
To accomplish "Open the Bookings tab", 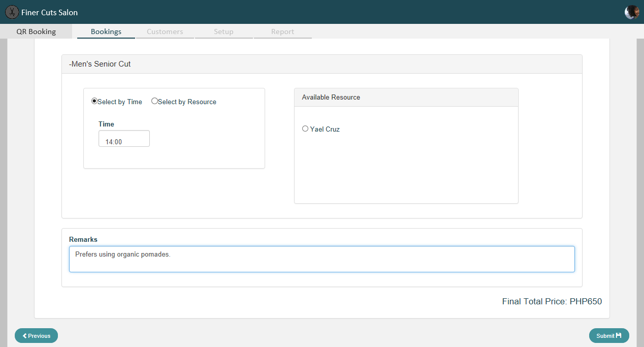I will tap(106, 31).
